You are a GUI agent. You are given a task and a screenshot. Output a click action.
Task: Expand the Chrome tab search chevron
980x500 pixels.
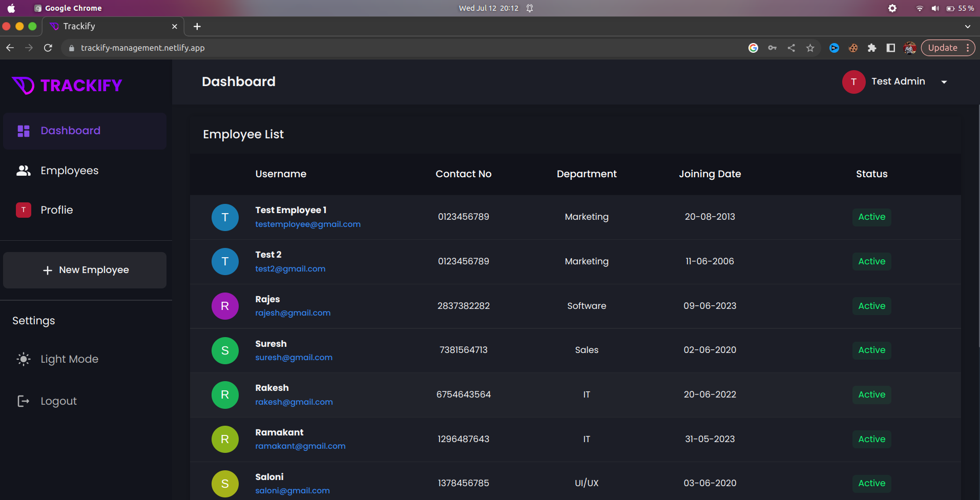(x=967, y=26)
